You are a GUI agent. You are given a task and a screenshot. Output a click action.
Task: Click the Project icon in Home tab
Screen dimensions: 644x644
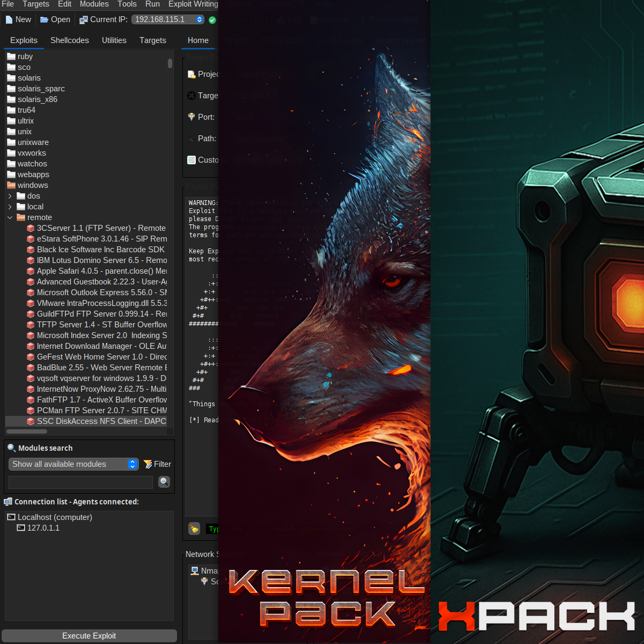point(192,74)
